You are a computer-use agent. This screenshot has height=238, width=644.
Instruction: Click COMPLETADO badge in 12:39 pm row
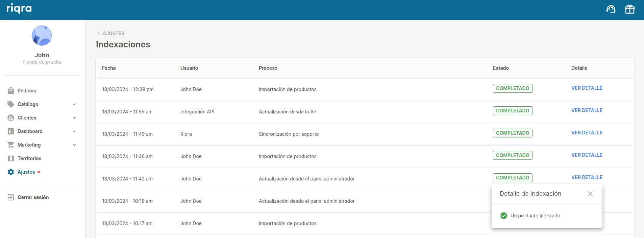513,88
